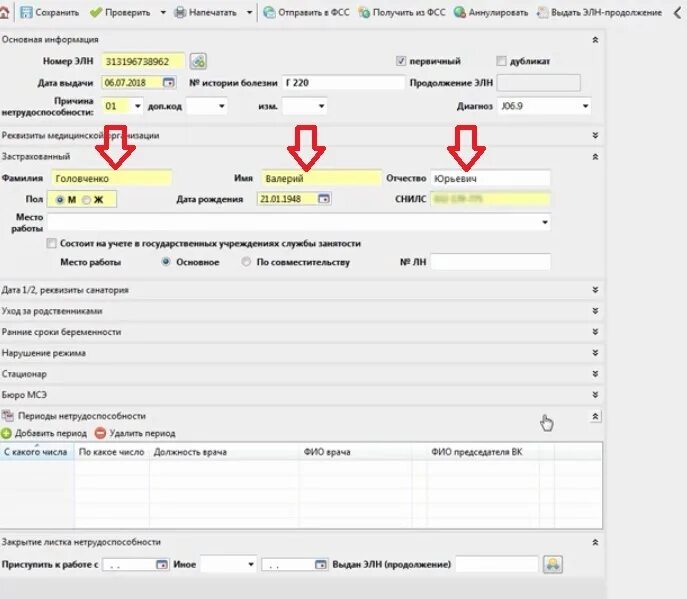Collapse the Периоды нетрудоспособности section
The image size is (687, 599).
click(x=595, y=416)
